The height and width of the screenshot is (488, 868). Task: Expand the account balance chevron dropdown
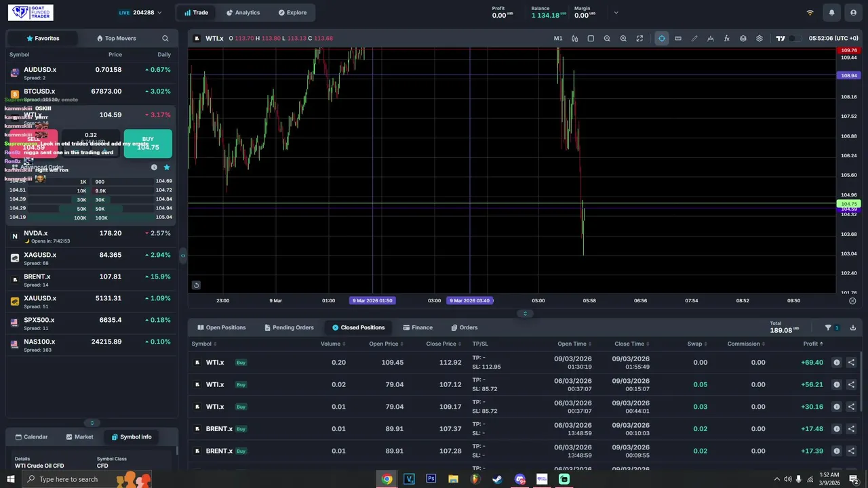click(616, 13)
